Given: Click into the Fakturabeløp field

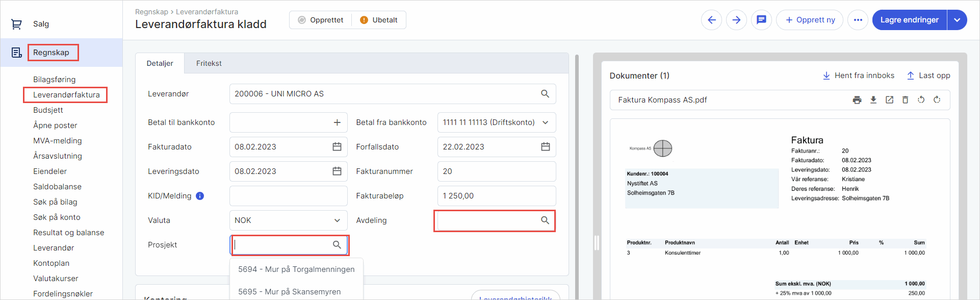Looking at the screenshot, I should (496, 196).
